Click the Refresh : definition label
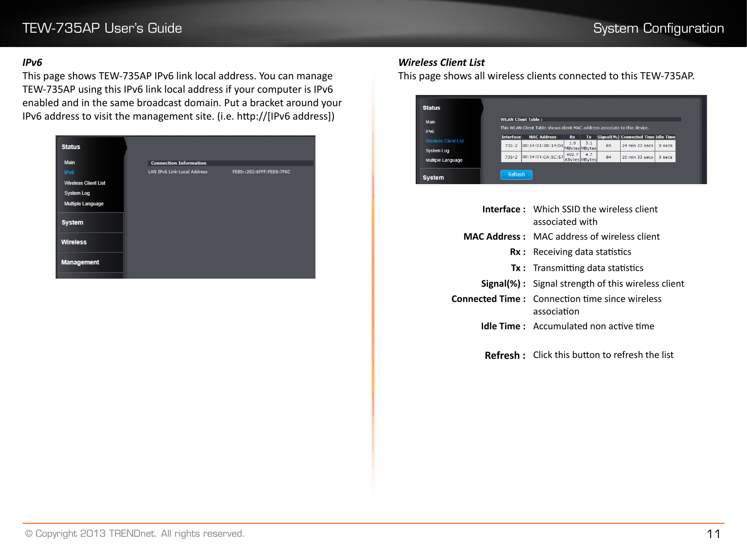Screen dimensions: 747x560 click(505, 355)
